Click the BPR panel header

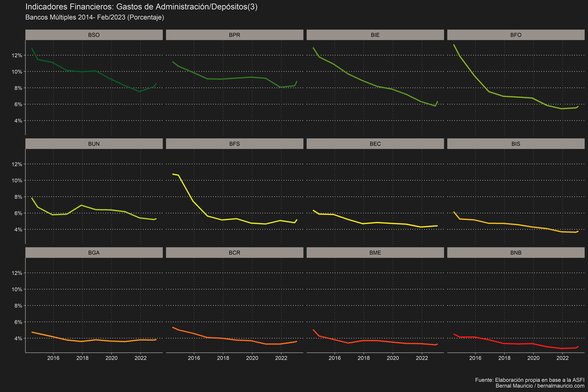(x=235, y=35)
